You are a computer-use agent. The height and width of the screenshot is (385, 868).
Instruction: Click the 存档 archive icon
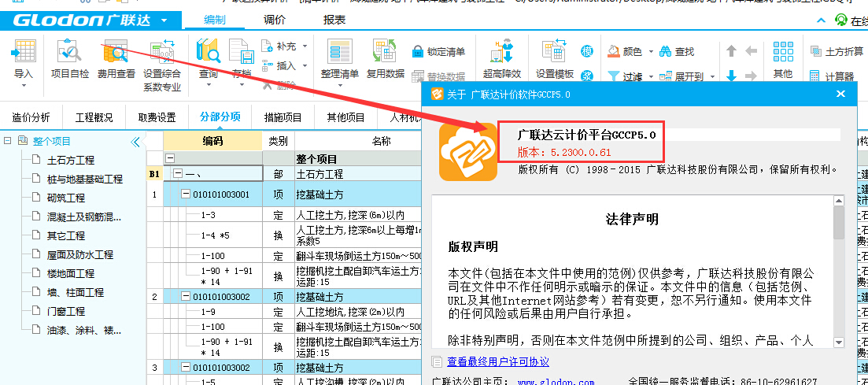[242, 52]
